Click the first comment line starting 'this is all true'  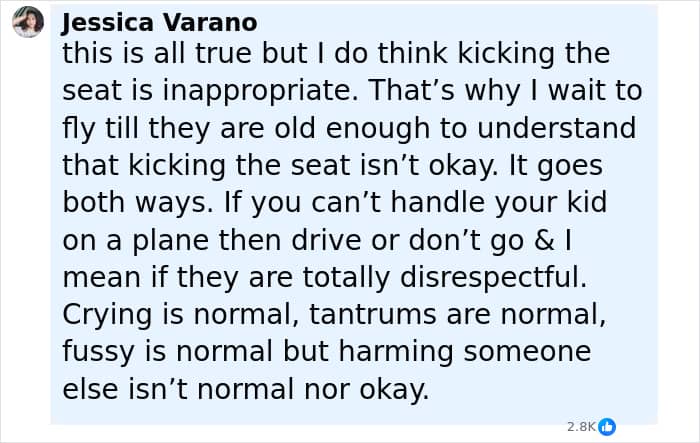click(x=336, y=54)
